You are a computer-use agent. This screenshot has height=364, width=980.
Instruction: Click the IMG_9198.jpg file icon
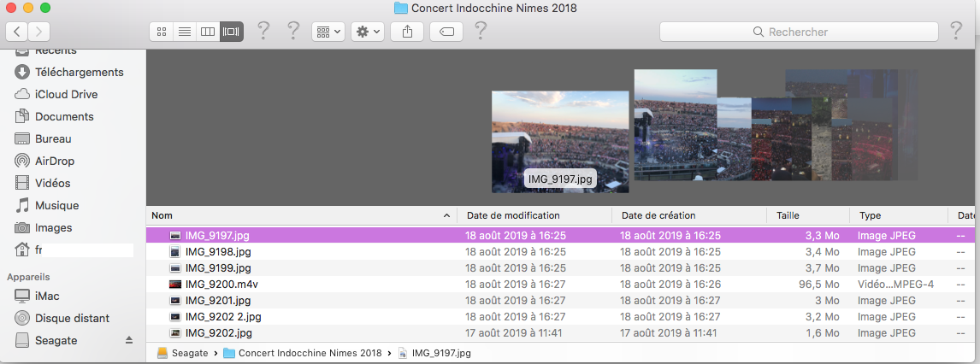pyautogui.click(x=175, y=252)
